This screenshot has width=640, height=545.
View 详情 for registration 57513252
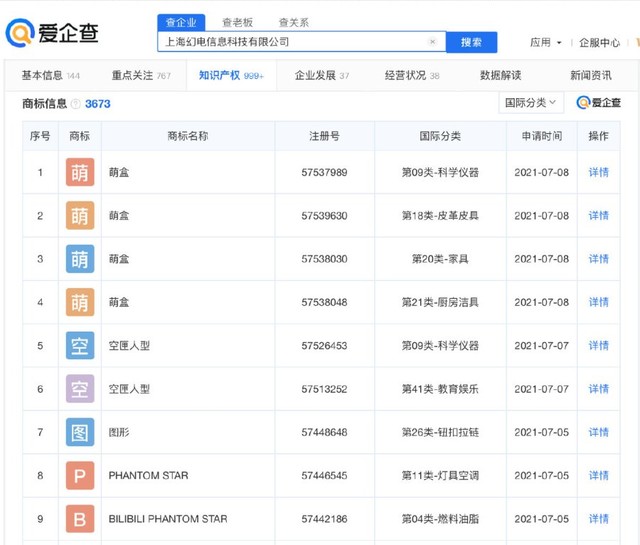[598, 389]
